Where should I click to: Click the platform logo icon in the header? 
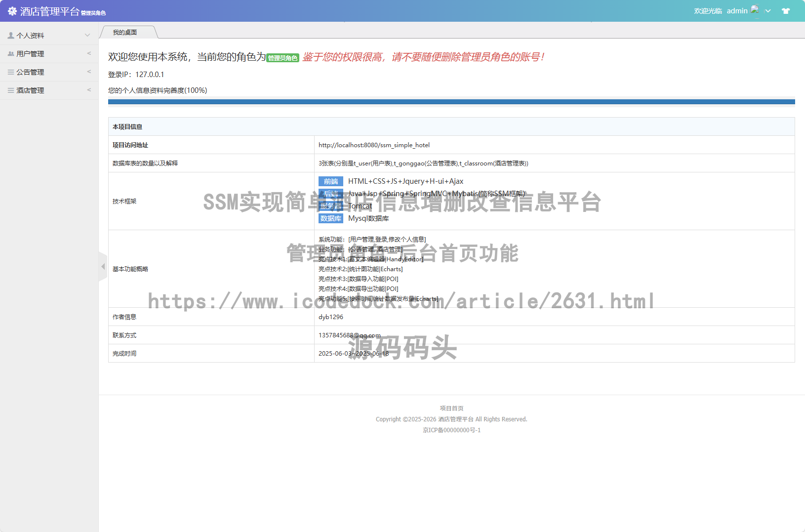pyautogui.click(x=12, y=11)
